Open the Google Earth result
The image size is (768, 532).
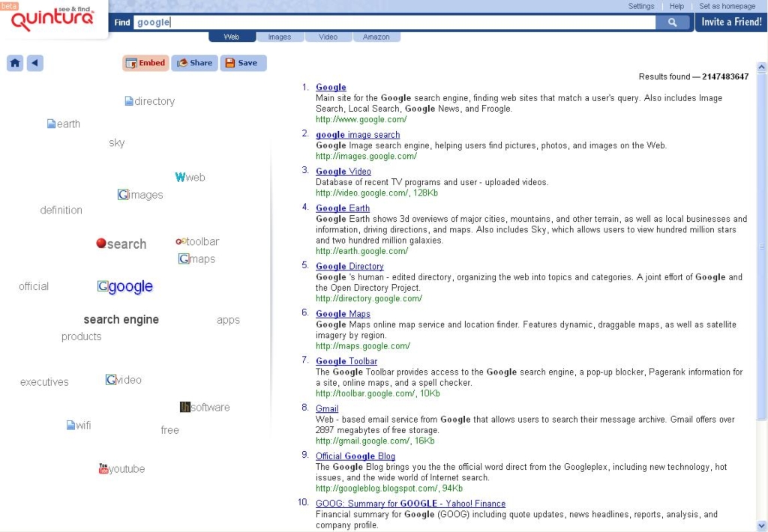click(x=343, y=208)
